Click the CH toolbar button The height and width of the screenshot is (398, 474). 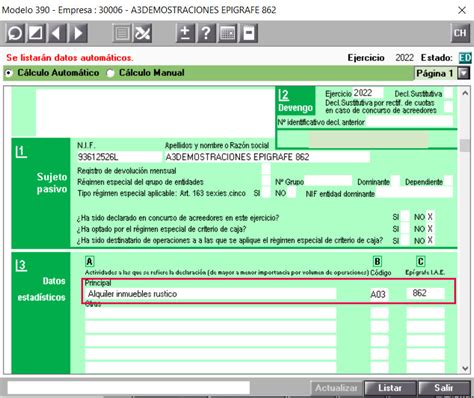tap(460, 33)
